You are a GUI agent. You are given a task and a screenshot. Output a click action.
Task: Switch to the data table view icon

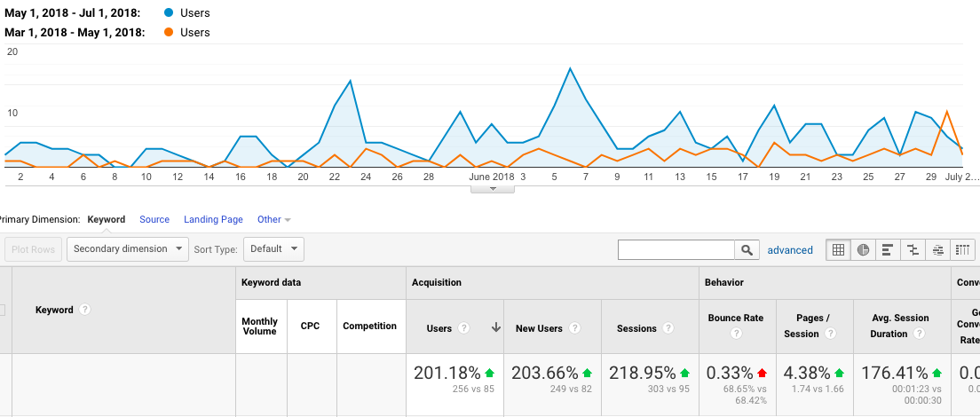pos(838,249)
